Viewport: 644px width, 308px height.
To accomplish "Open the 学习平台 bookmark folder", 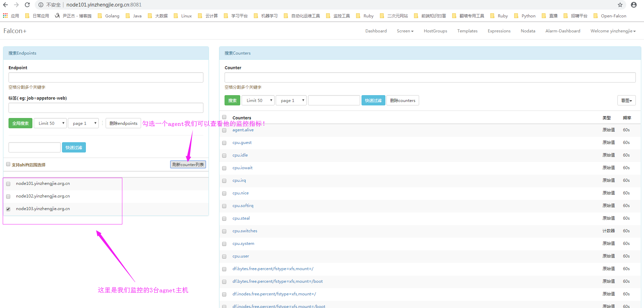I will [x=236, y=16].
